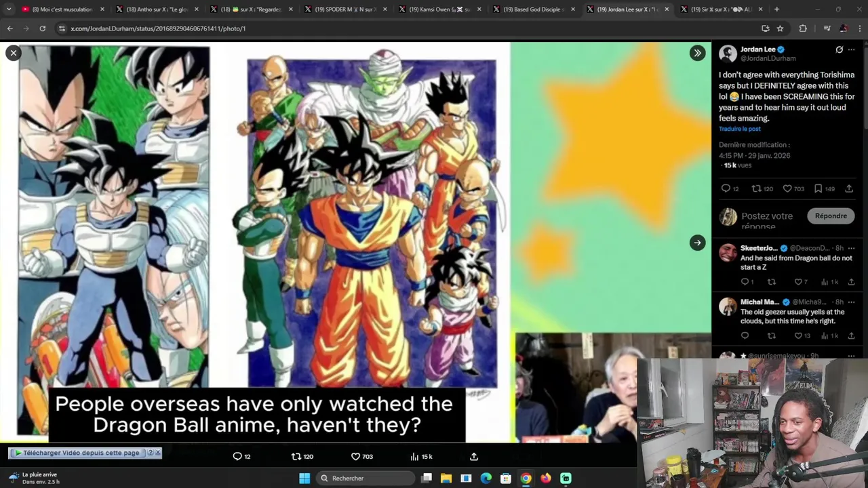Open File Explorer from taskbar
Viewport: 868px width, 488px height.
tap(446, 479)
